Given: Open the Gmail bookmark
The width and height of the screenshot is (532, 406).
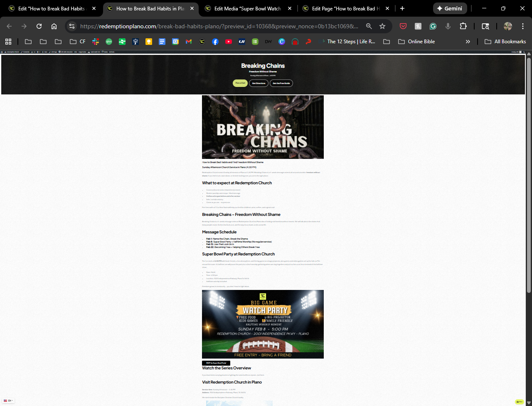Looking at the screenshot, I should 189,42.
